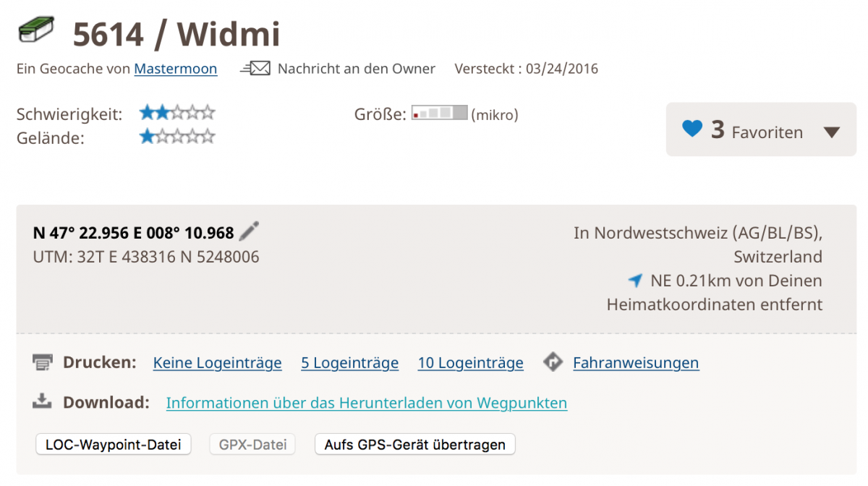Print with 10 Logeinträge
Screen dimensions: 868x486
pos(471,363)
